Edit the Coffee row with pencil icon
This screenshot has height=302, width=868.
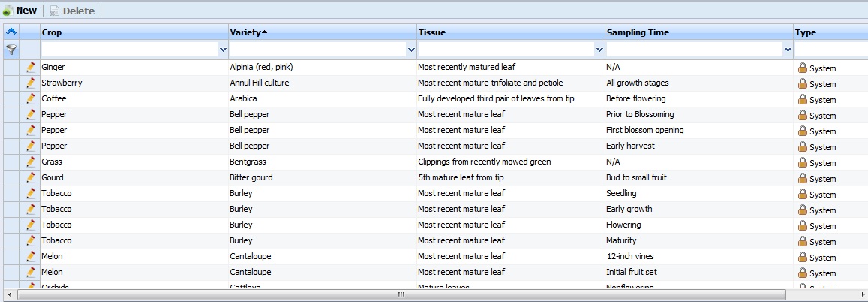coord(31,98)
